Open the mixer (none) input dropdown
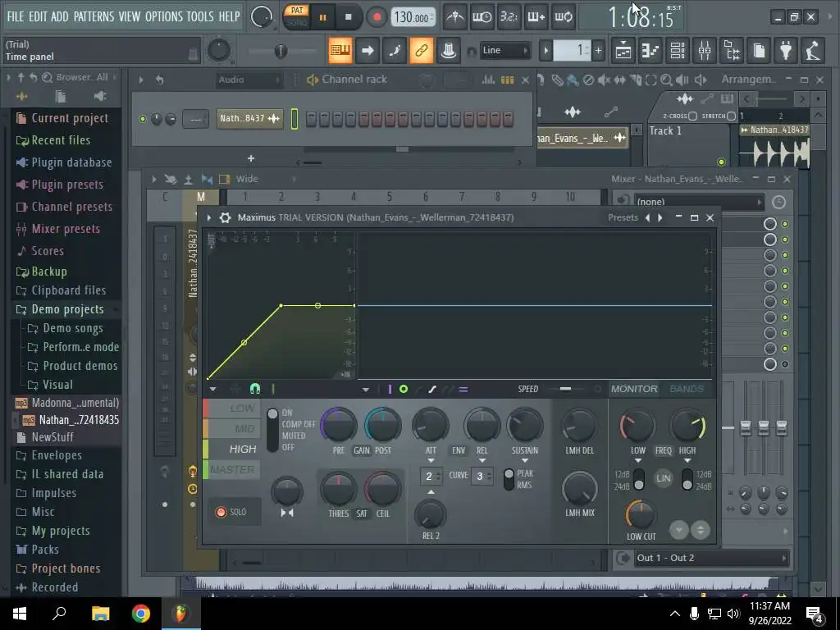This screenshot has width=840, height=630. tap(699, 202)
